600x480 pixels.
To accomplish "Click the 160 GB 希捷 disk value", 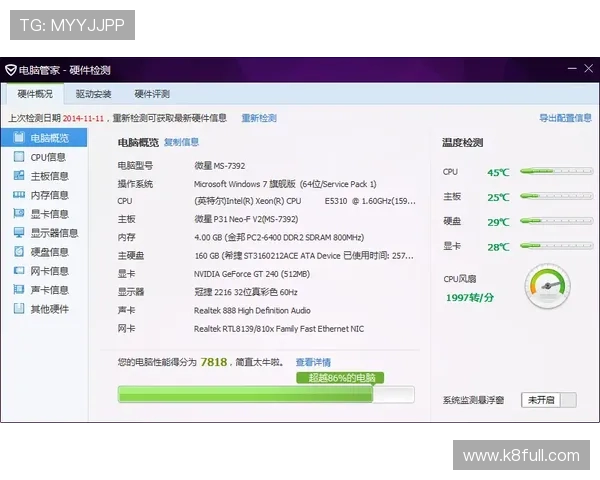I will click(304, 256).
